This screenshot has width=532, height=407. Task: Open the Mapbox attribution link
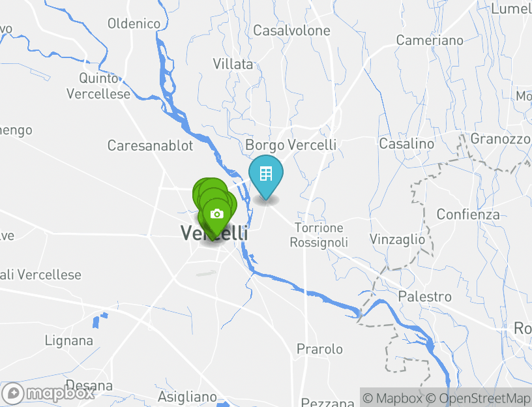(392, 398)
